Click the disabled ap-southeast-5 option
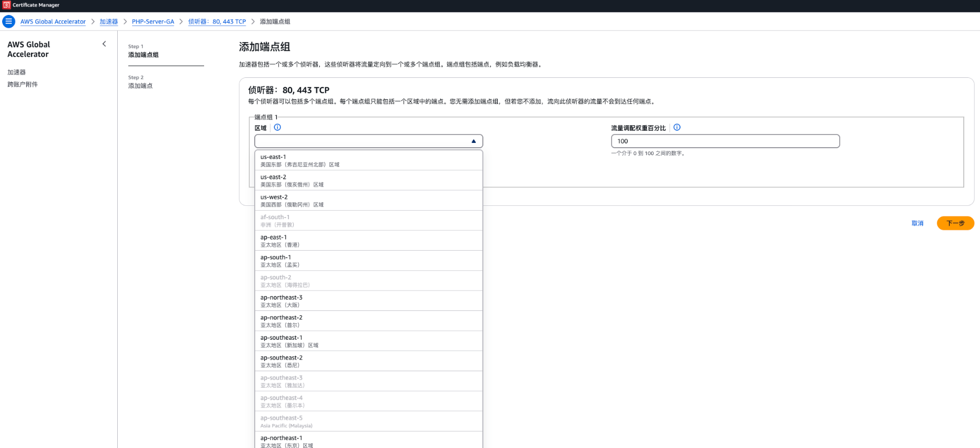This screenshot has width=980, height=448. 369,421
